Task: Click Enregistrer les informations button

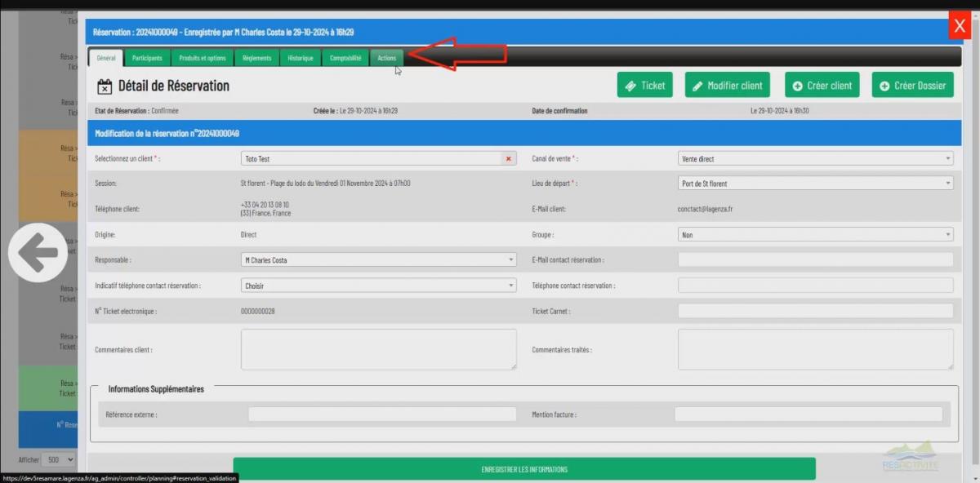Action: (x=524, y=469)
